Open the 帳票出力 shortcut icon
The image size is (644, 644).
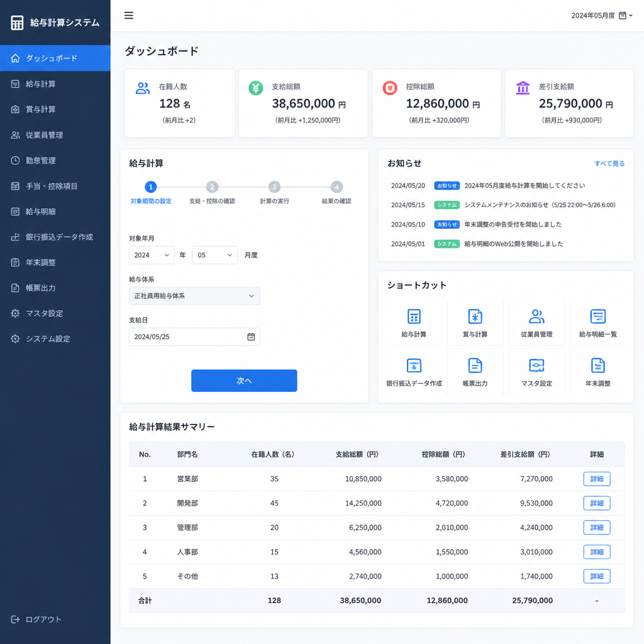(x=475, y=365)
